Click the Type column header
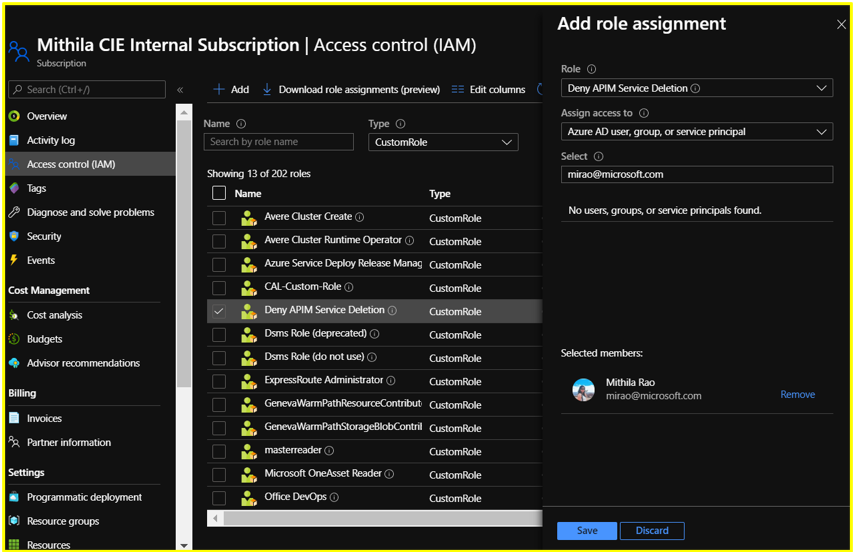This screenshot has width=855, height=555. pos(439,194)
